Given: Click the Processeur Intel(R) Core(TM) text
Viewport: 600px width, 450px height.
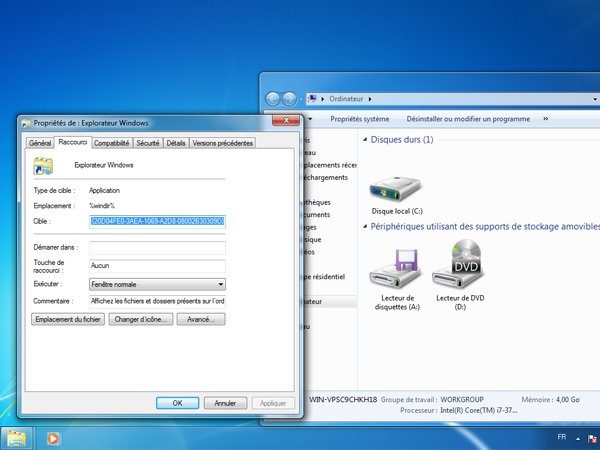Looking at the screenshot, I should pos(459,410).
